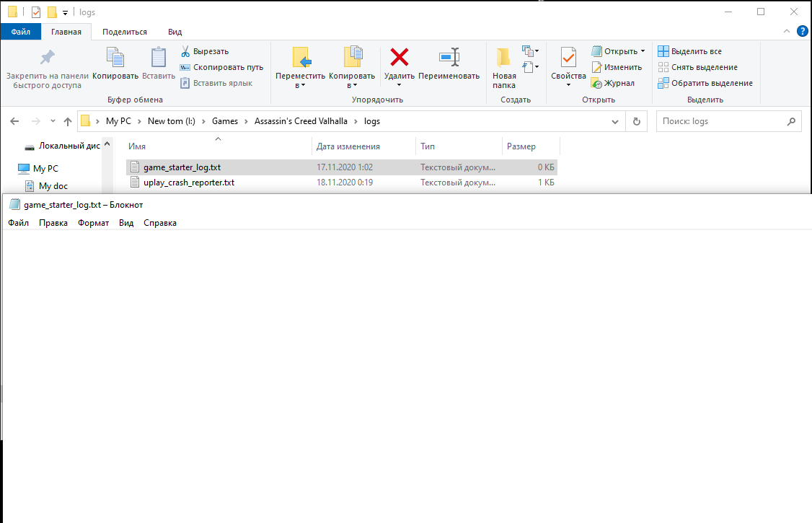Click Изменить (Edit) in the ribbon
Viewport: 812px width, 523px height.
tap(617, 67)
